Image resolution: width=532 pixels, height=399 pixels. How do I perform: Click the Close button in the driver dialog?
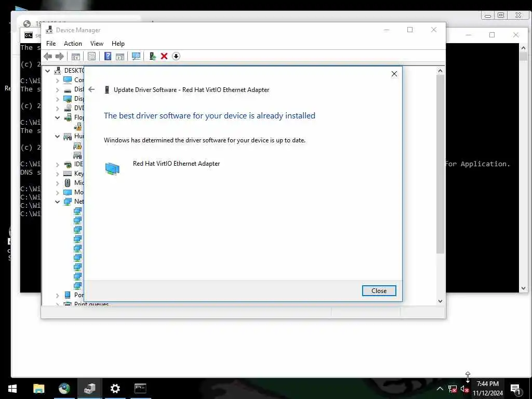(379, 291)
